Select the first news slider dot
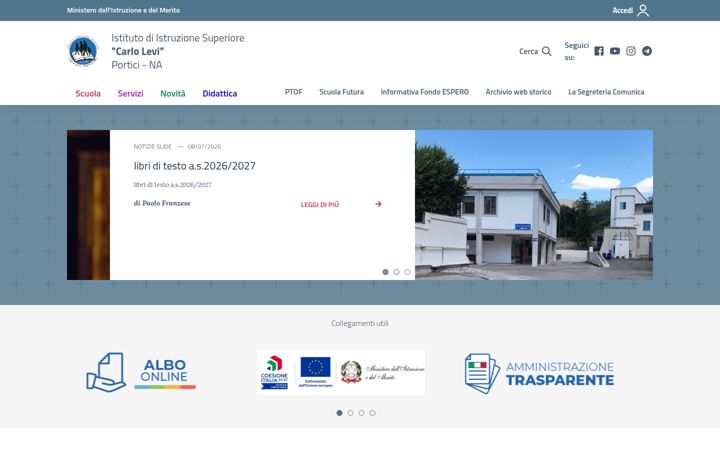Screen dimensions: 720x450 pyautogui.click(x=385, y=272)
